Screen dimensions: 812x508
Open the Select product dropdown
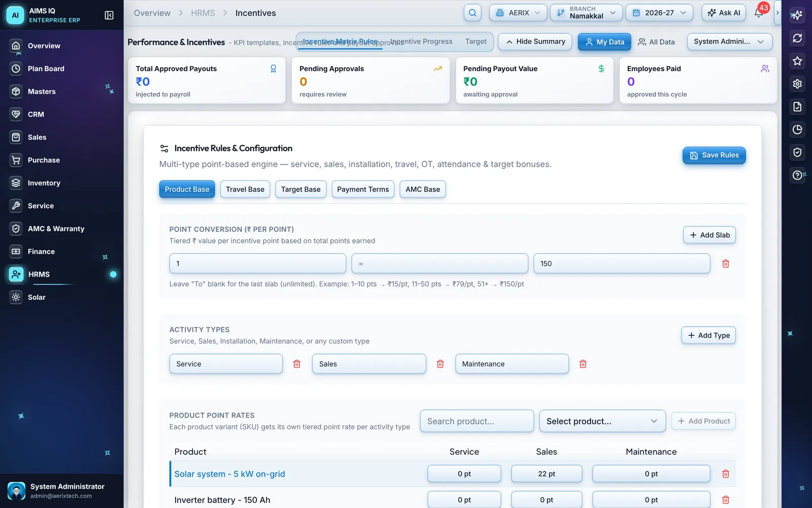602,421
